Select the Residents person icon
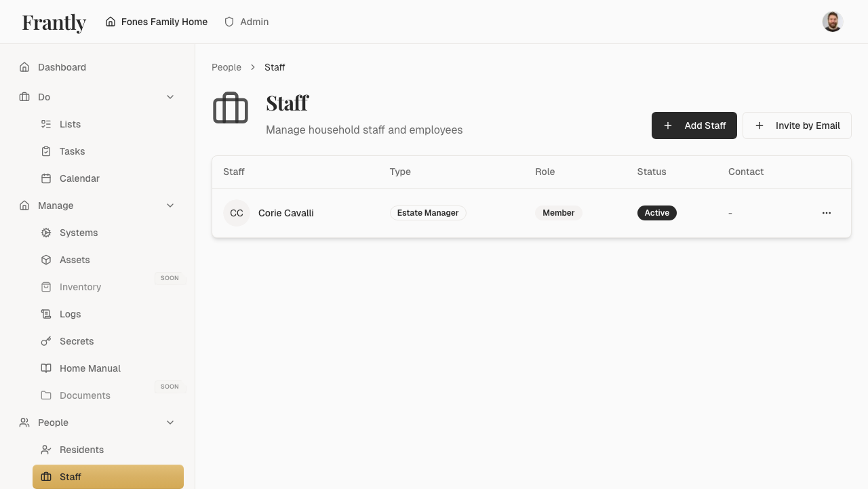Viewport: 868px width, 489px height. [45, 449]
